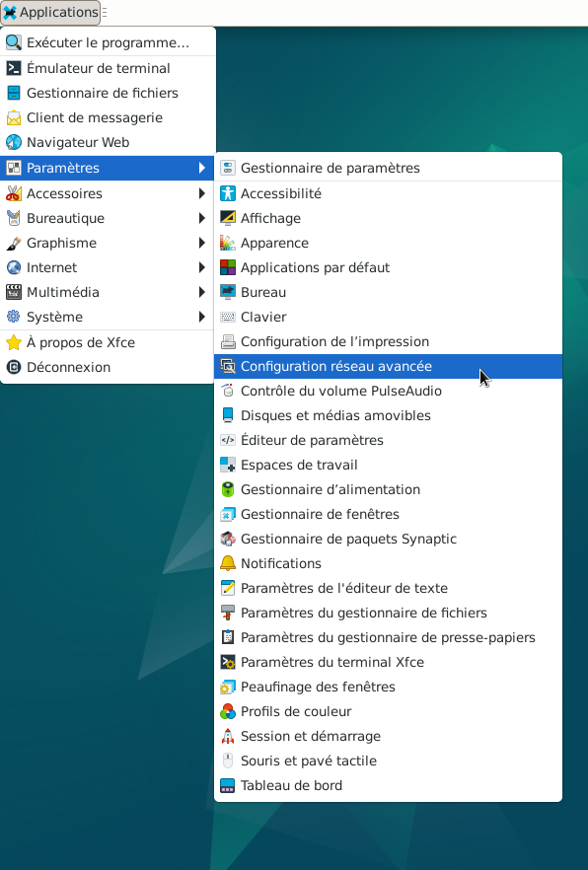588x870 pixels.
Task: Open the Souris et pavé tactile icon
Action: click(x=228, y=761)
